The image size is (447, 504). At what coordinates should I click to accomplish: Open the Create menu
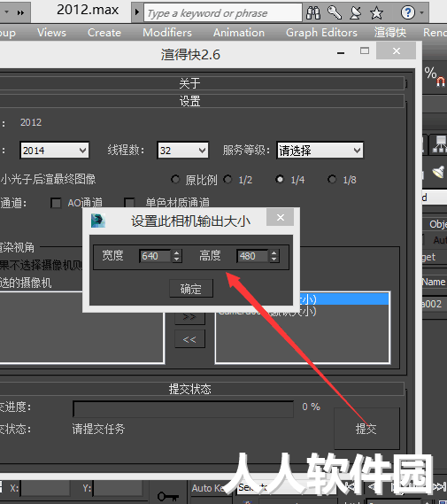coord(104,33)
